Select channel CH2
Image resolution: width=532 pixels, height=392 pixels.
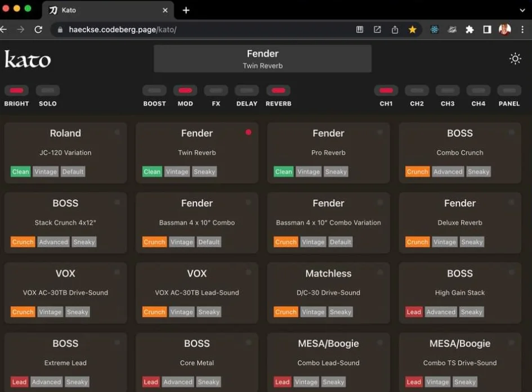click(x=417, y=91)
